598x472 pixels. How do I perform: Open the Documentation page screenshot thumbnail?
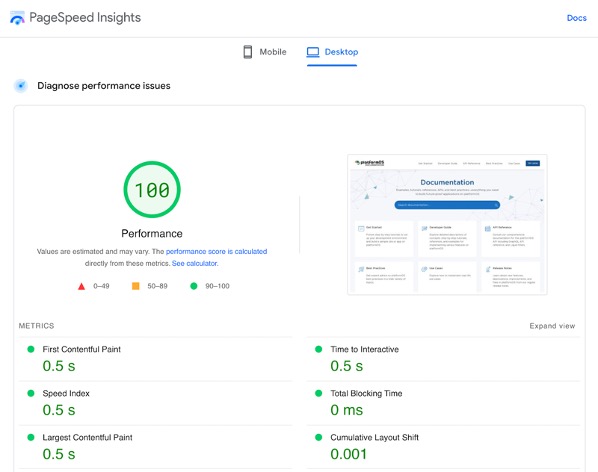click(x=447, y=225)
